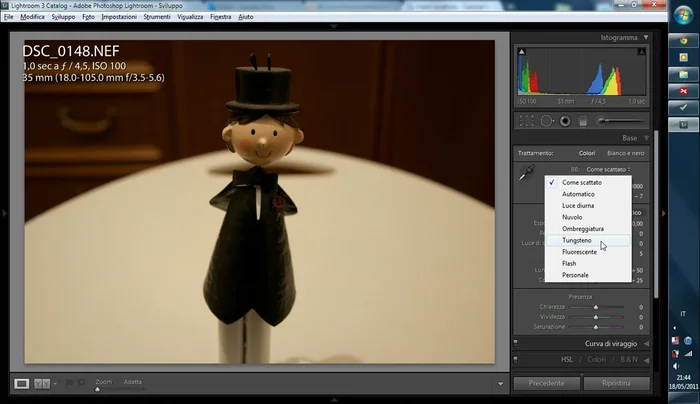700x404 pixels.
Task: Open before/after comparison view
Action: (43, 383)
